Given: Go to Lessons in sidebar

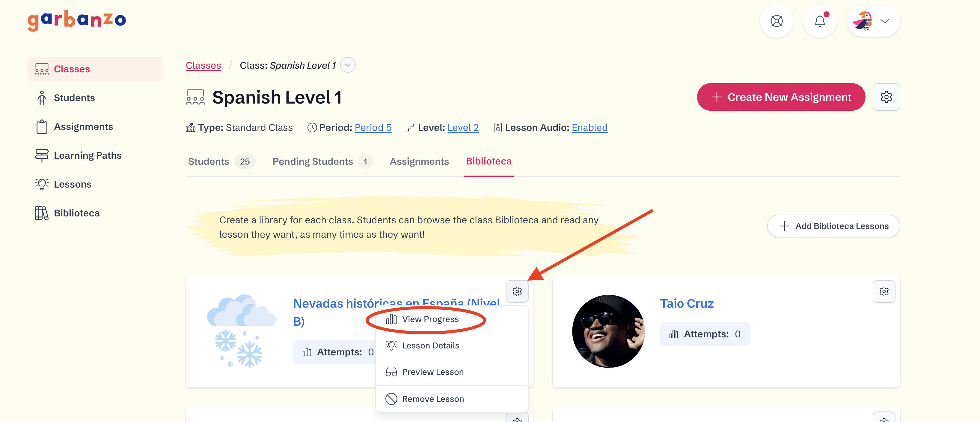Looking at the screenshot, I should 72,184.
